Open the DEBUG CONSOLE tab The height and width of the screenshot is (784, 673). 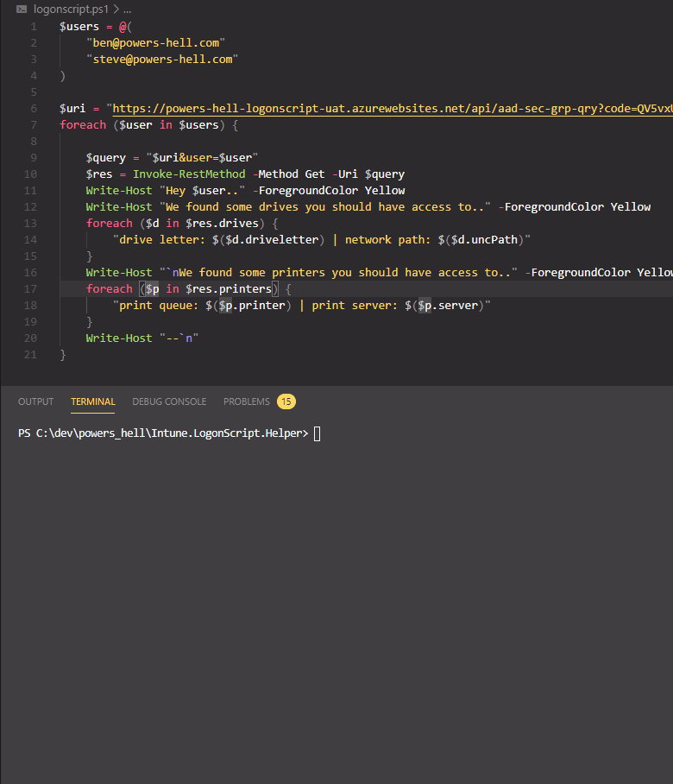[x=169, y=401]
